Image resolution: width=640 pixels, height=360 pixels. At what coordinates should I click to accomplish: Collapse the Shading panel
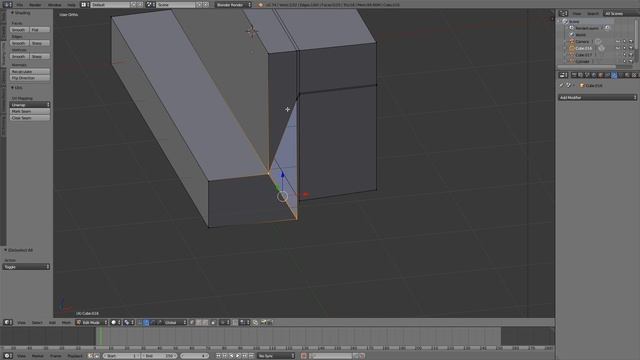12,13
